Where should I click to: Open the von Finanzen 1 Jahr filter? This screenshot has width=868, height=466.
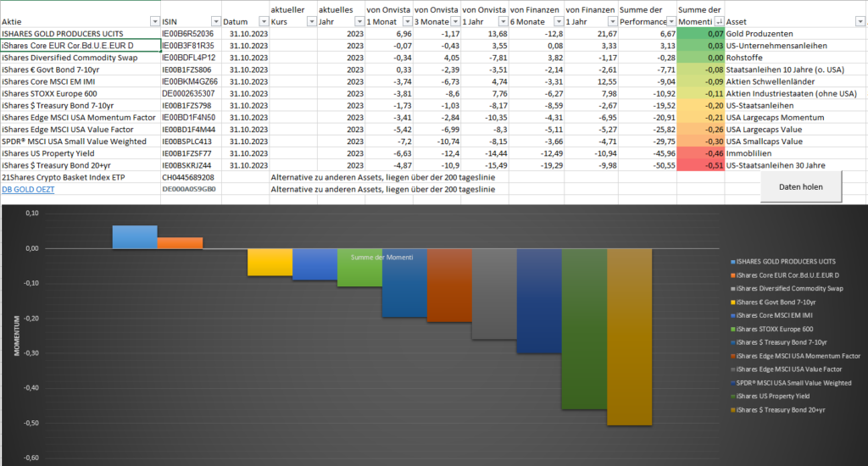point(612,21)
